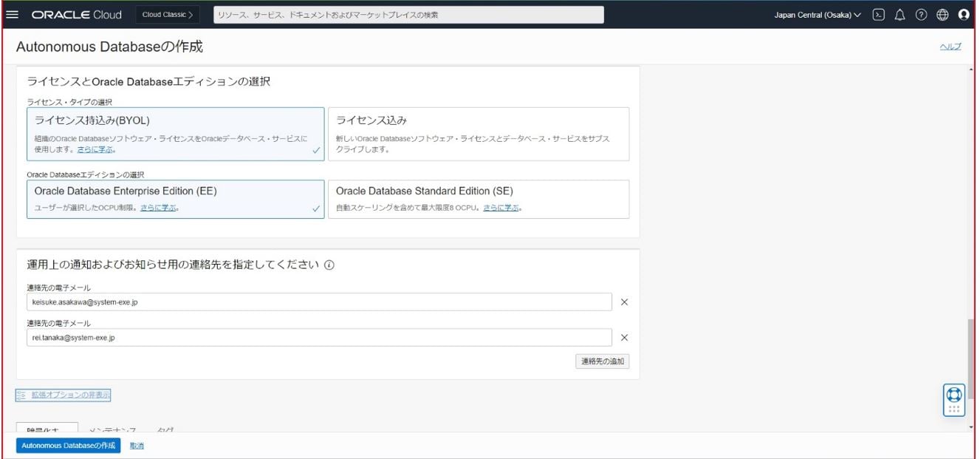Open the Cloud Classic switcher
The height and width of the screenshot is (459, 980).
click(x=166, y=13)
